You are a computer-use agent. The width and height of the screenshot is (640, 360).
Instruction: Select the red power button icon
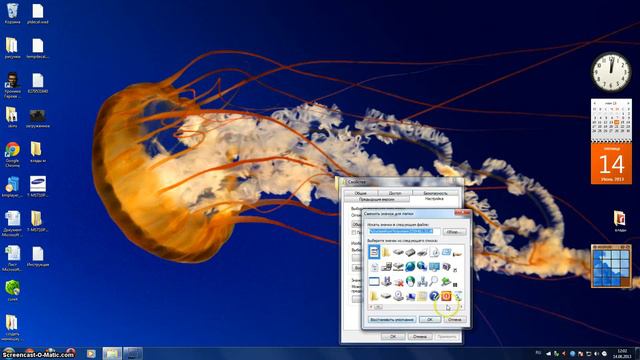446,296
